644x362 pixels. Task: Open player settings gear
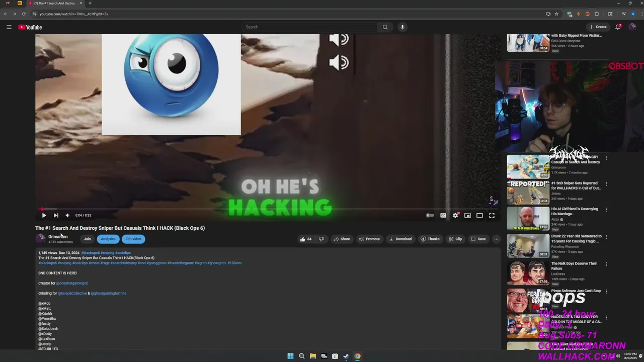click(455, 215)
